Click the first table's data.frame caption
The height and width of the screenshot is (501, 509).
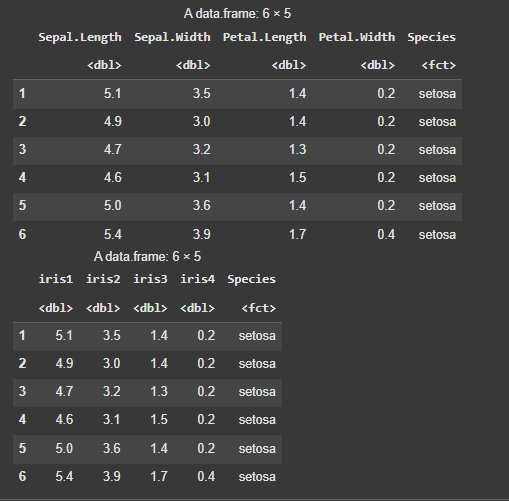[x=237, y=14]
